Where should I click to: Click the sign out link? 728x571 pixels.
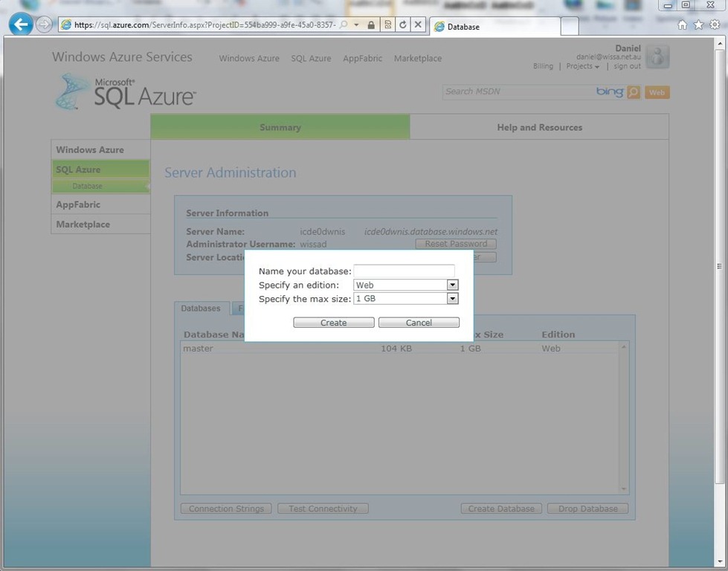pyautogui.click(x=628, y=66)
